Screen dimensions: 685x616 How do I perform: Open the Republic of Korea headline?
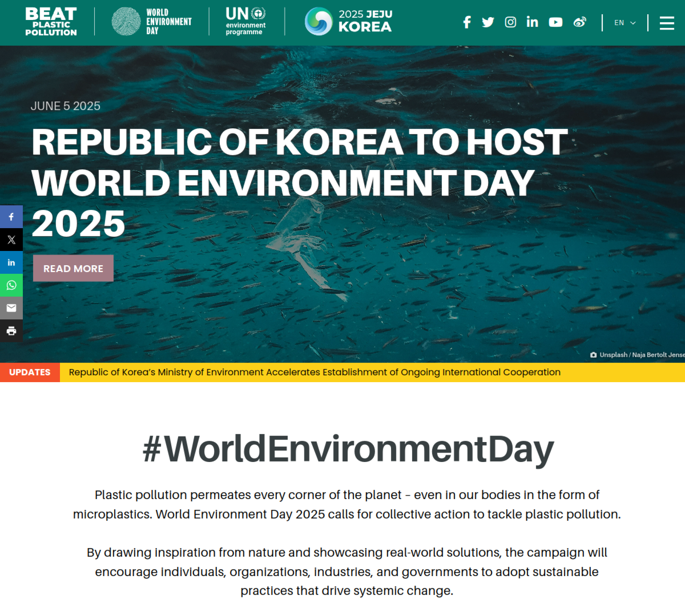pyautogui.click(x=300, y=183)
